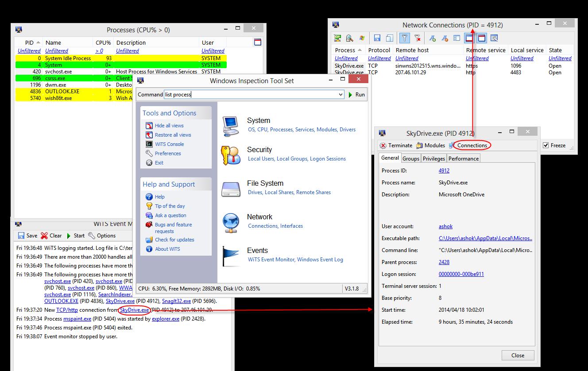588x371 pixels.
Task: Switch to the Privileges tab
Action: (x=433, y=159)
